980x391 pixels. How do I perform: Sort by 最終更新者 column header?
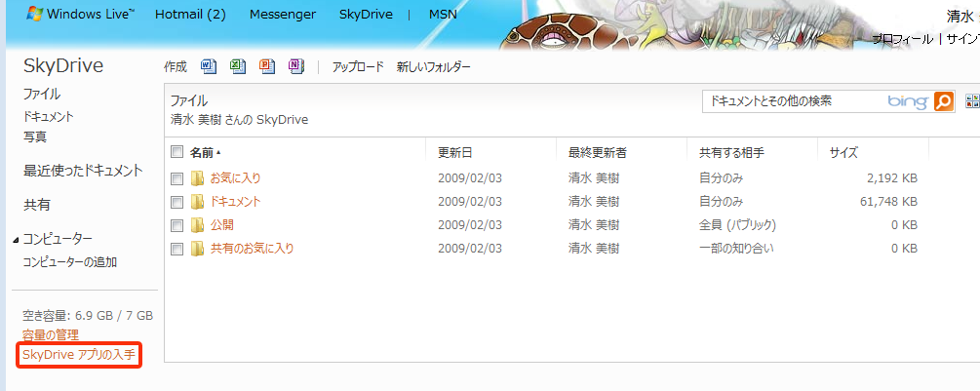[597, 152]
